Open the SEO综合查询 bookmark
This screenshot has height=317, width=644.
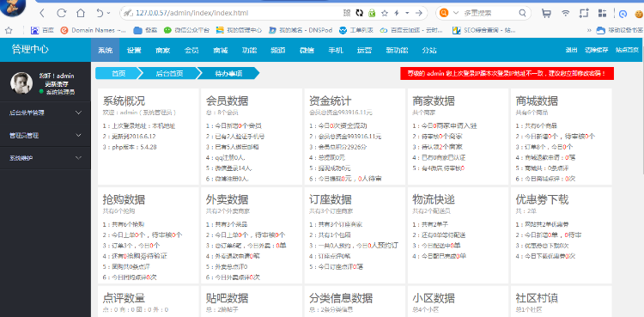483,30
